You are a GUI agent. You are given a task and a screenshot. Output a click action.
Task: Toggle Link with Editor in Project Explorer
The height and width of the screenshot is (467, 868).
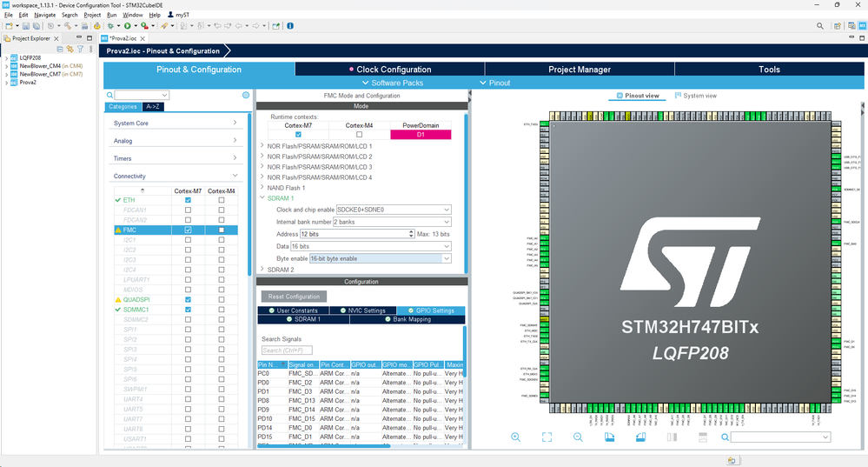(x=70, y=50)
